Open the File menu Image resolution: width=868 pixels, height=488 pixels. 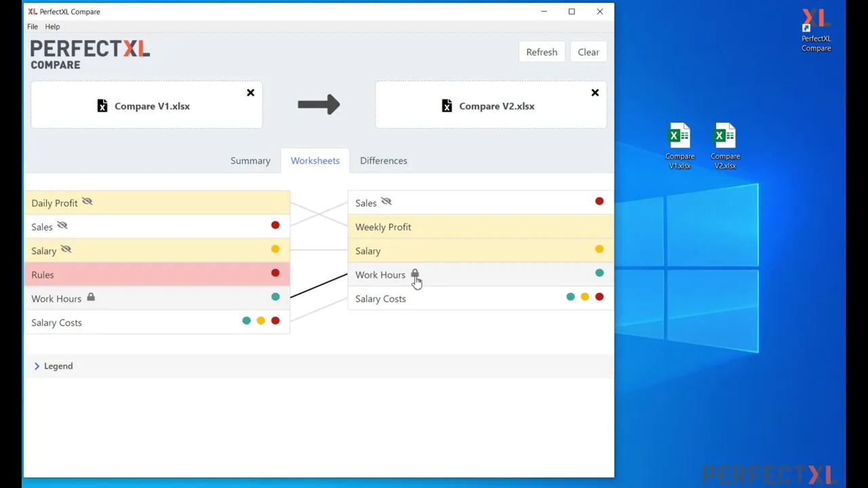point(33,26)
